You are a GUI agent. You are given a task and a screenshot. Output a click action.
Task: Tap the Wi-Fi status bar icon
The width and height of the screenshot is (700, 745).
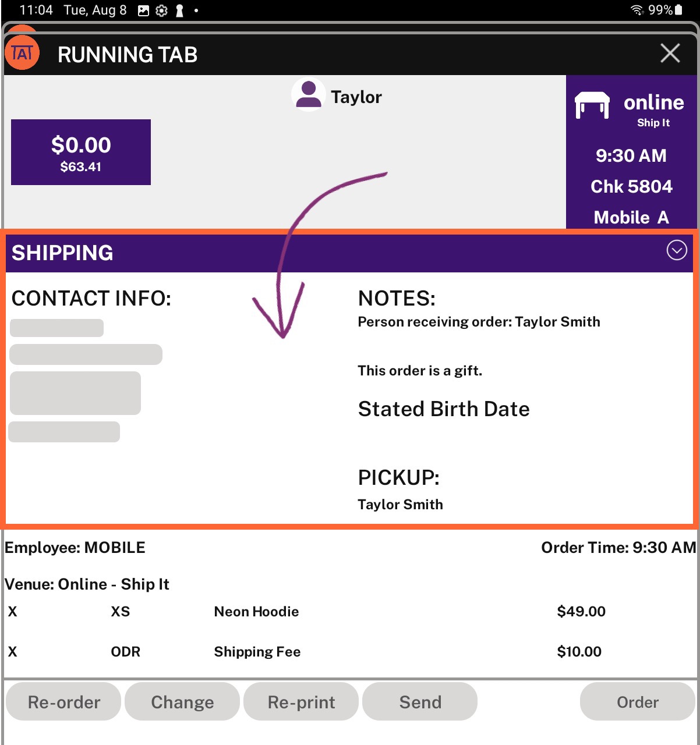pyautogui.click(x=637, y=10)
